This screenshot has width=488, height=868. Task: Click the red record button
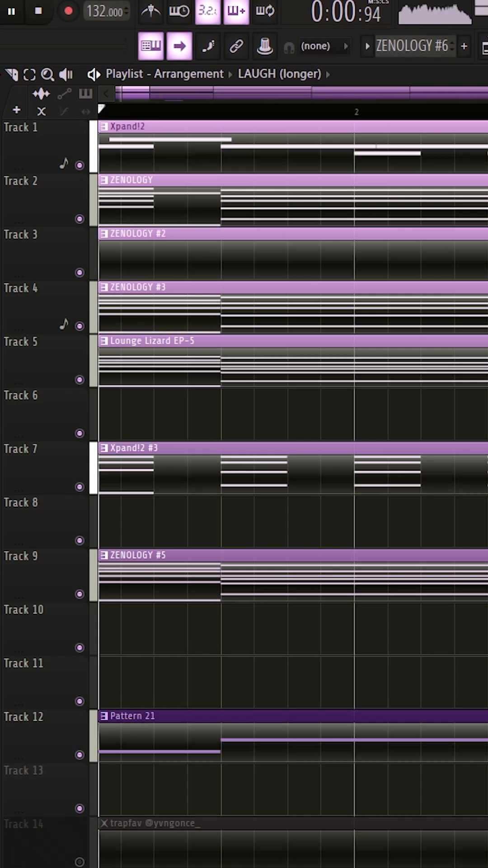pyautogui.click(x=68, y=11)
